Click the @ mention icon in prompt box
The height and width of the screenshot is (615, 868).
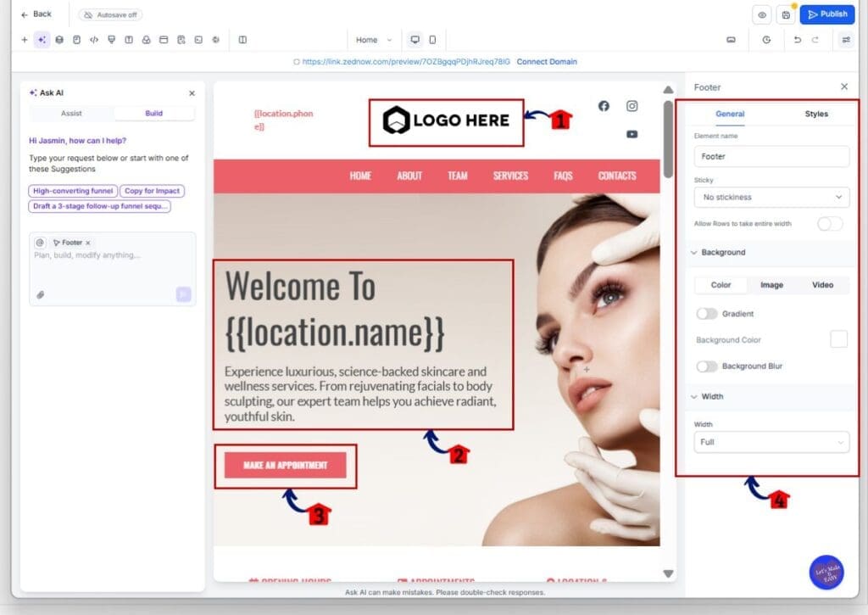point(40,243)
